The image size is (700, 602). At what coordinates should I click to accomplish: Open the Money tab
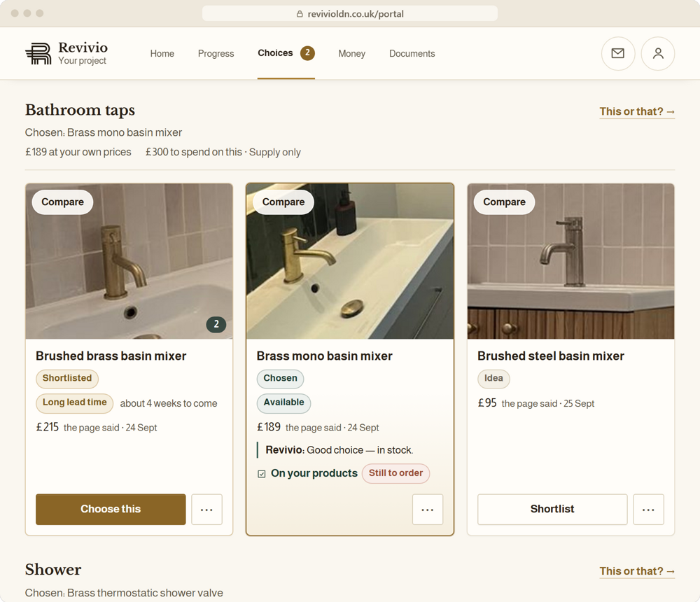(x=352, y=54)
